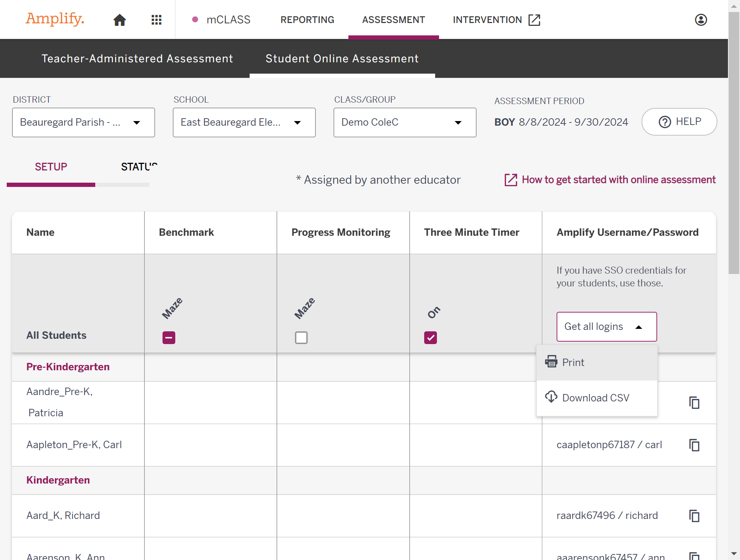Screen dimensions: 740x560
Task: Click student name Aard_K, Richard
Action: coord(63,515)
